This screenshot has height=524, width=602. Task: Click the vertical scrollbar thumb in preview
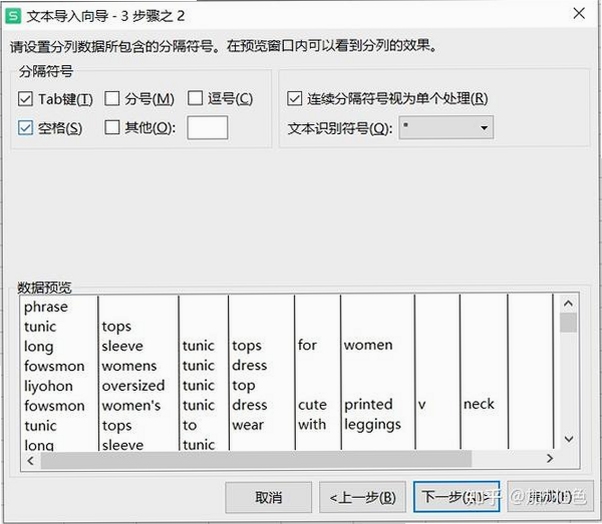tap(568, 322)
